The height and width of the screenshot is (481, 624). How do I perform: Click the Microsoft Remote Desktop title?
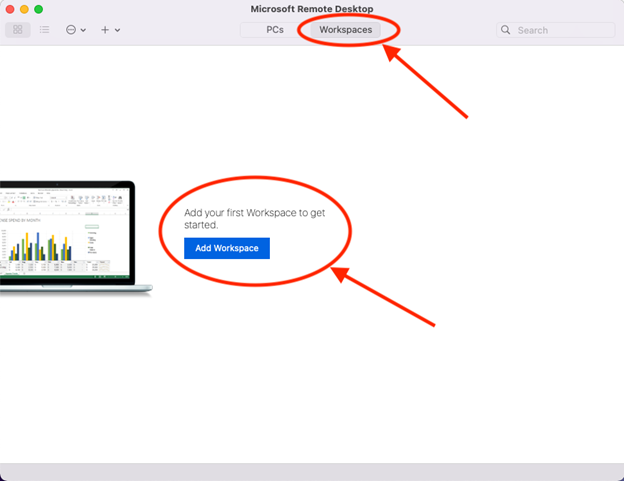point(312,9)
